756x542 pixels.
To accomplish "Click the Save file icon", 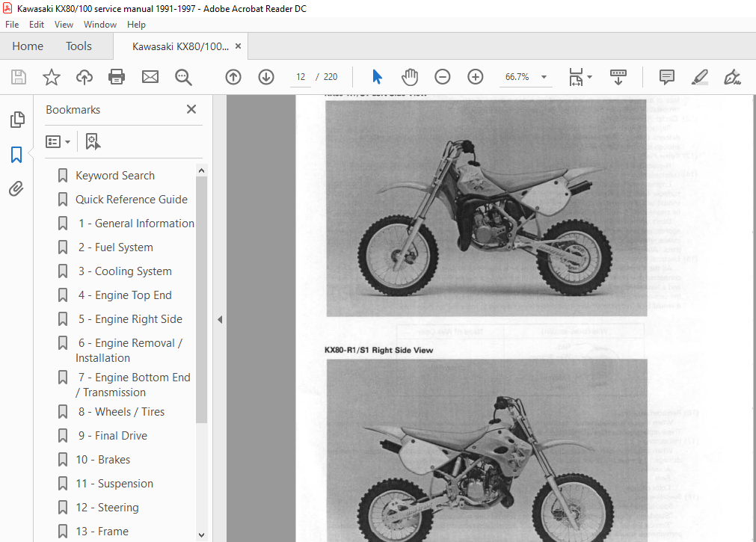I will pos(19,77).
